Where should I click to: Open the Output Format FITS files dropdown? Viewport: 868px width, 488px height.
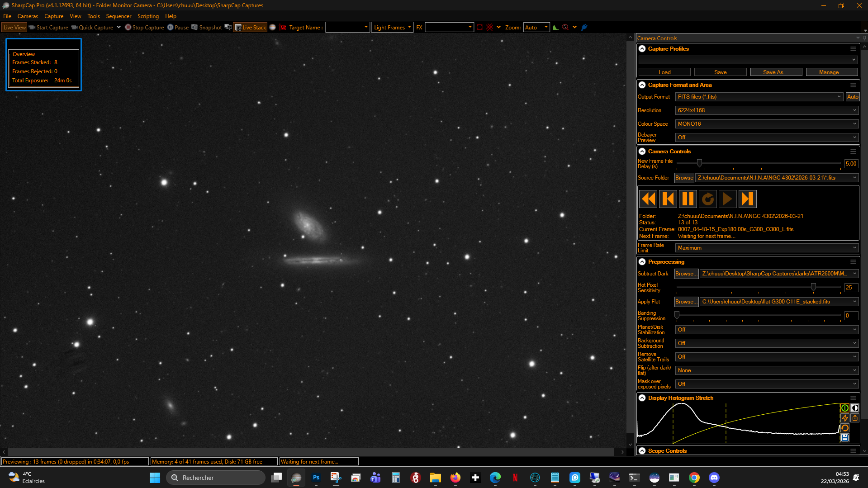point(759,97)
